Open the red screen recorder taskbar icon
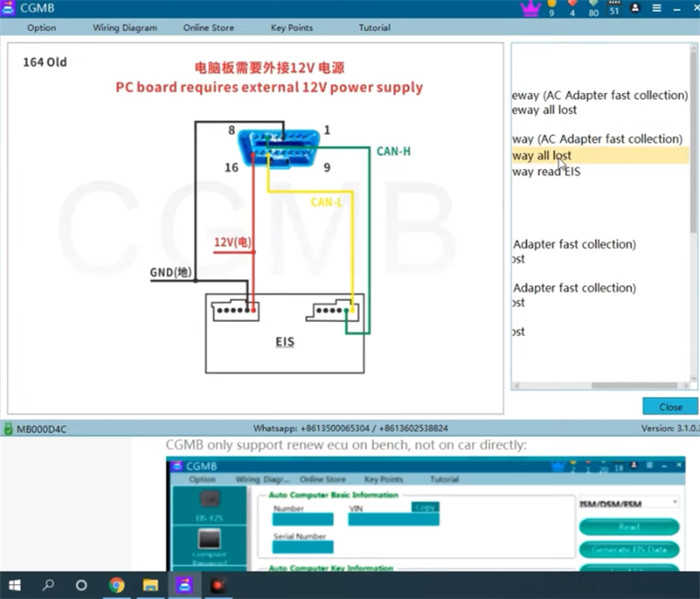The width and height of the screenshot is (700, 599). 218,585
